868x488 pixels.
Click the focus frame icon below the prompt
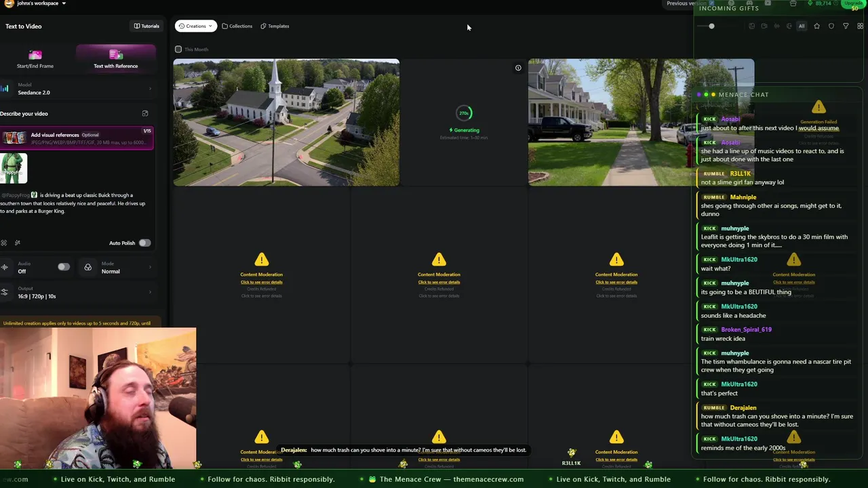pyautogui.click(x=4, y=243)
